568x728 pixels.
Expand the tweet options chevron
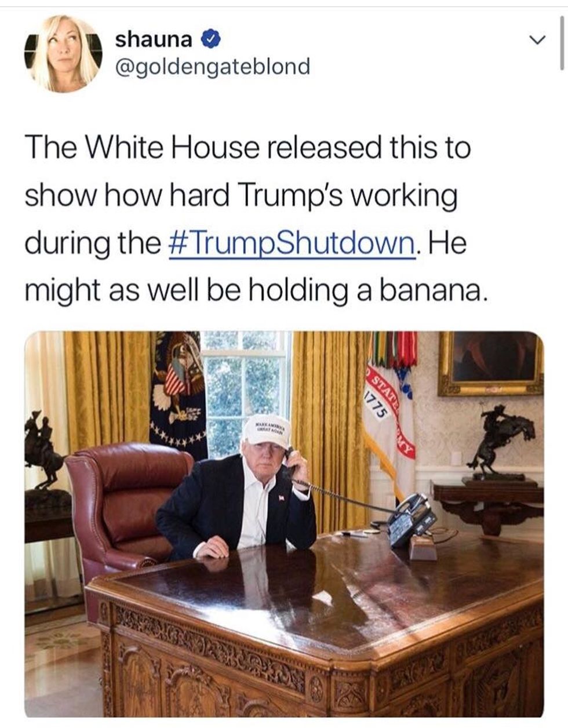coord(538,40)
